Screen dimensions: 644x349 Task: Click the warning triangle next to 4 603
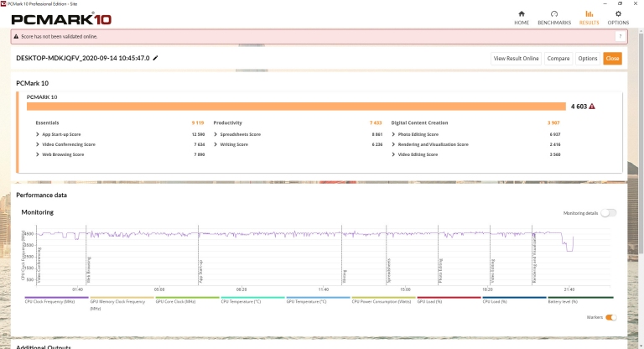[x=592, y=107]
